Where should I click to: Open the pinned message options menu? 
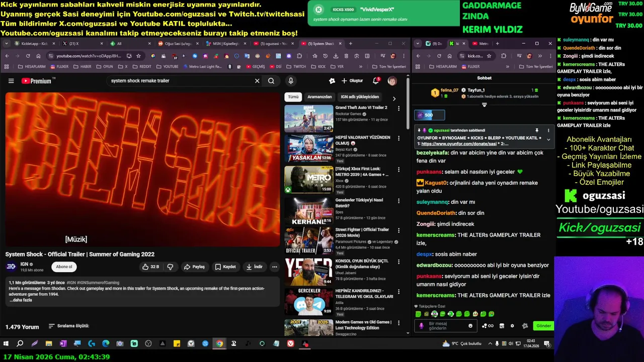point(548,130)
